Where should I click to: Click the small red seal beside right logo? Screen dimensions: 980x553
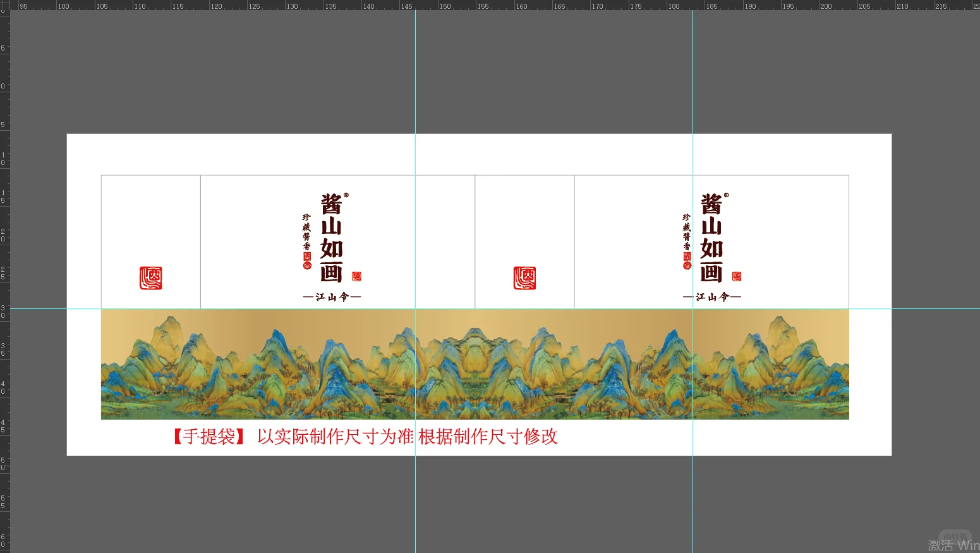point(737,275)
